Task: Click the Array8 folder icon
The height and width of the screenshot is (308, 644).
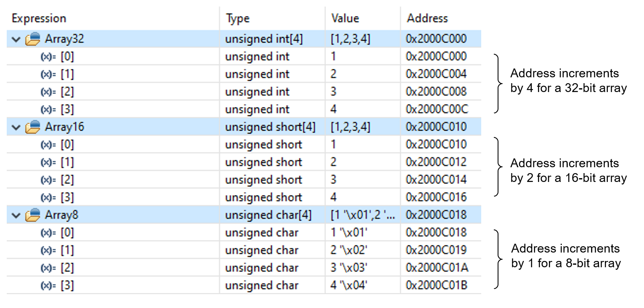Action: [x=33, y=215]
